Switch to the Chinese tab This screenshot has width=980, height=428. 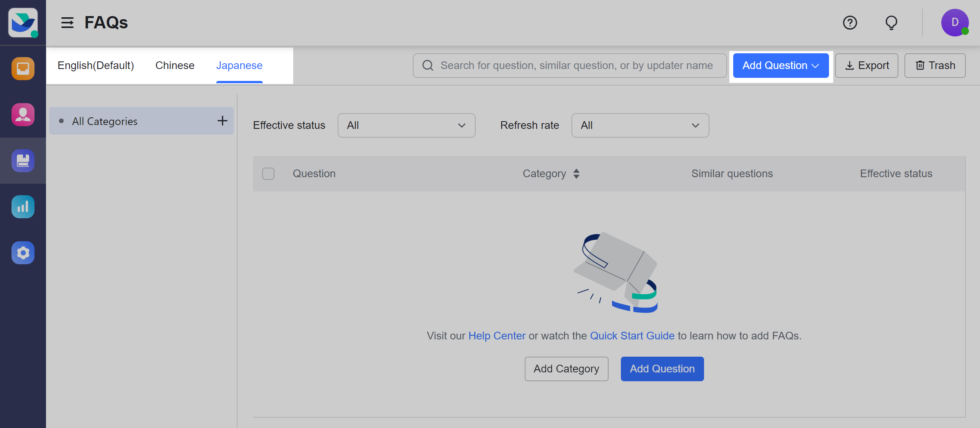pyautogui.click(x=175, y=66)
